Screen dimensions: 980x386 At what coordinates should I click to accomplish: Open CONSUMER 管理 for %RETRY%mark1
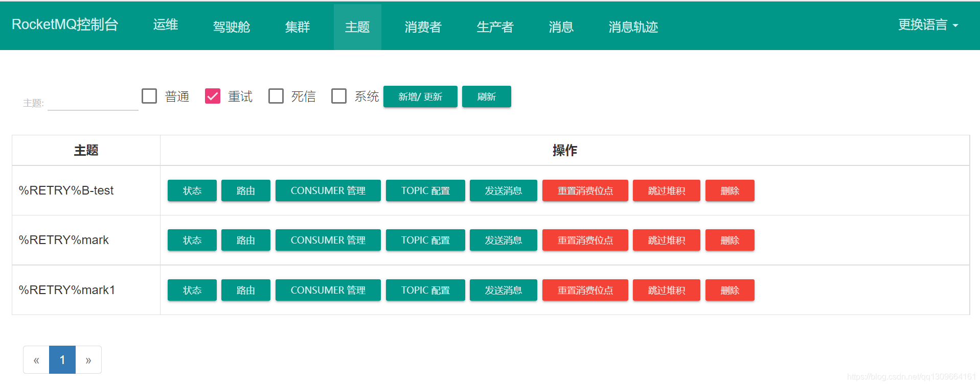[328, 290]
